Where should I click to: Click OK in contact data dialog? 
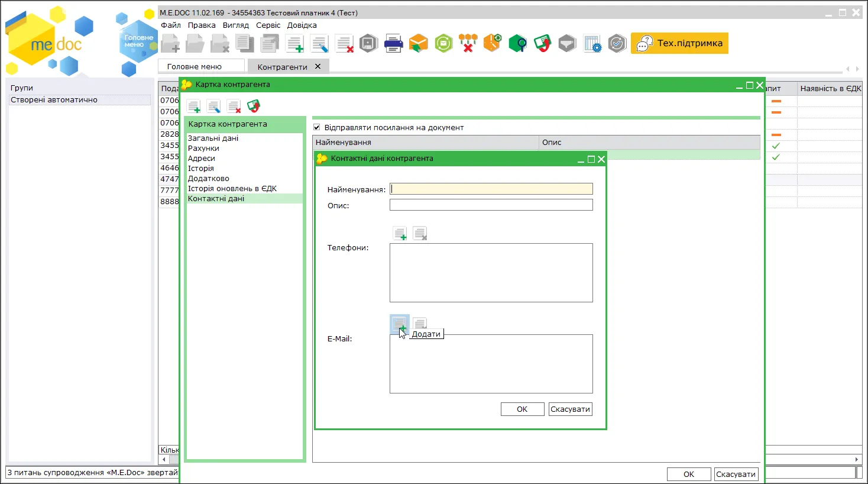[x=522, y=409]
